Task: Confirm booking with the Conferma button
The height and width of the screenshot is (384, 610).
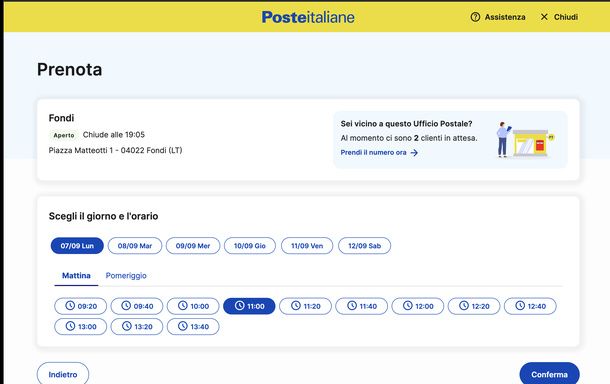Action: 549,374
